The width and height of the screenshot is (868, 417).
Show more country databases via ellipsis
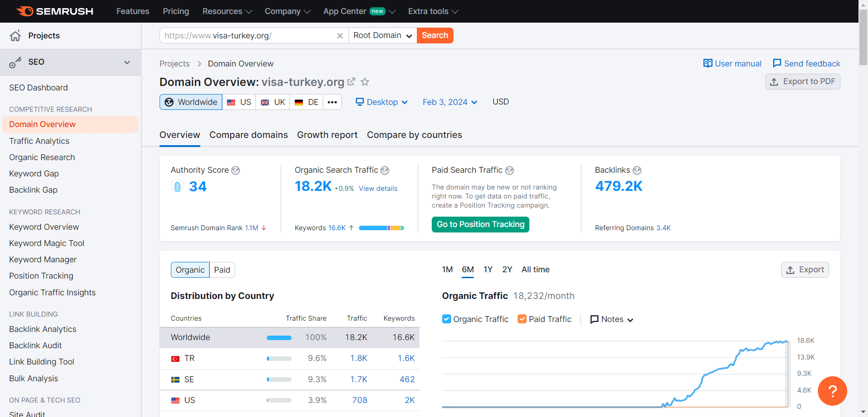[x=332, y=102]
